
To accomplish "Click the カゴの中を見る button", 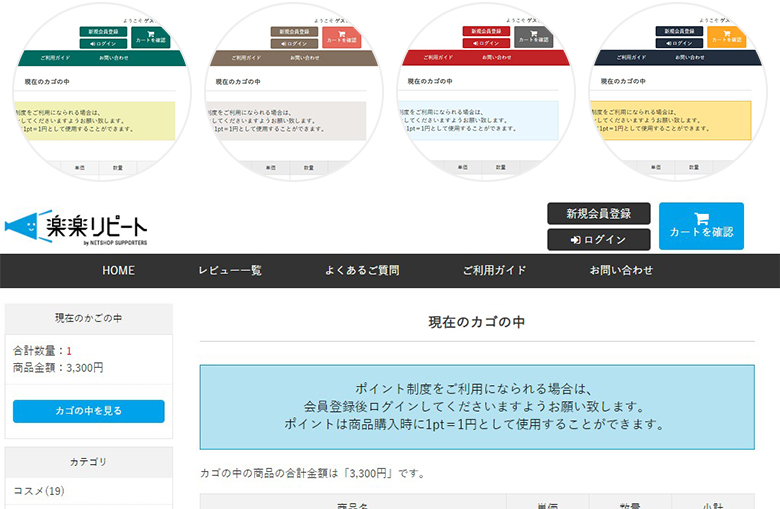I will [x=89, y=411].
